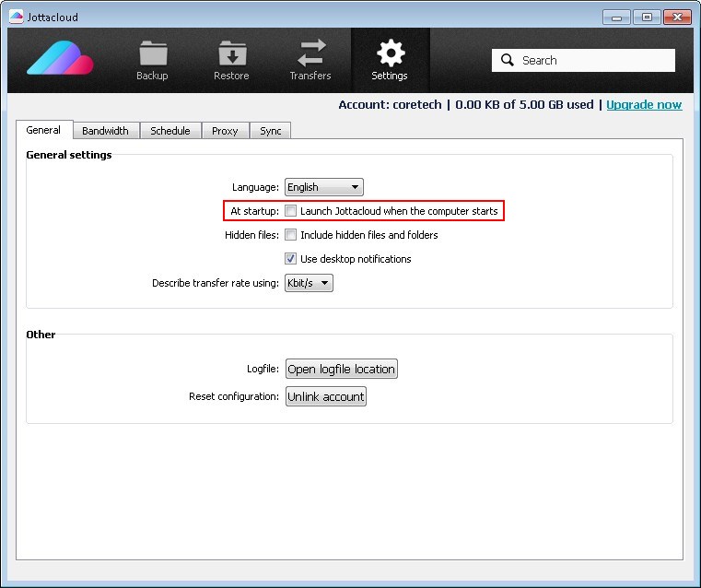Screen dimensions: 701x588
Task: Open the Sync tab
Action: tap(271, 131)
